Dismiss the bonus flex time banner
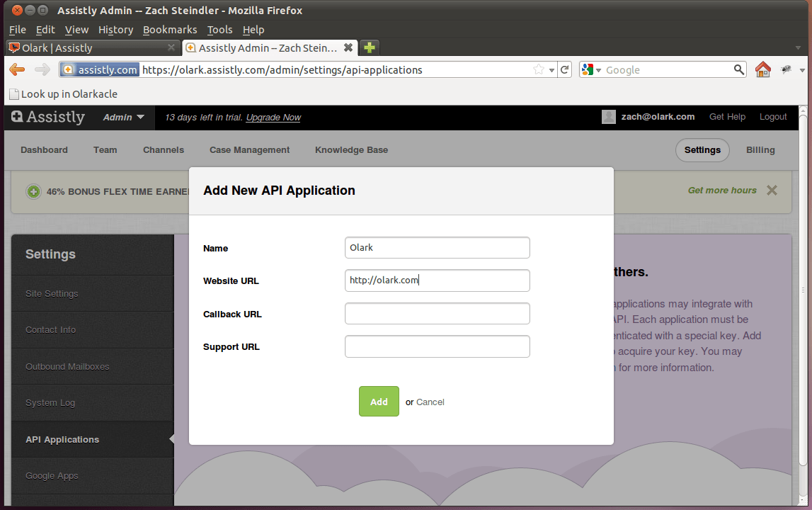 point(772,190)
